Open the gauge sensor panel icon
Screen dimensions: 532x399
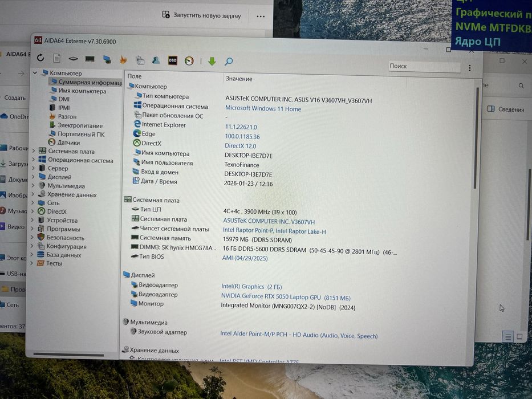coord(189,61)
